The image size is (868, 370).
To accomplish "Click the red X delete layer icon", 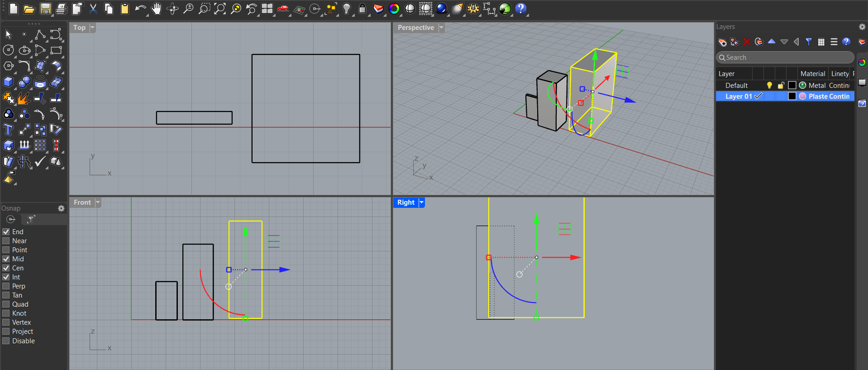I will pos(747,42).
